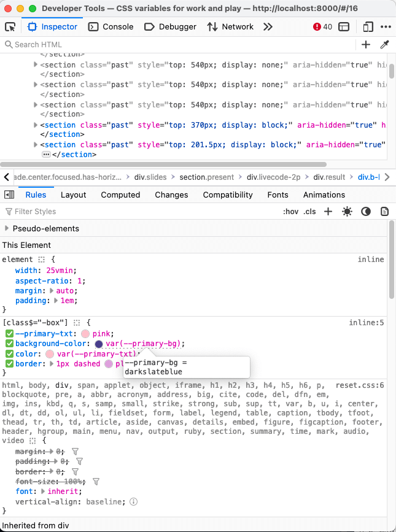This screenshot has width=396, height=532.
Task: Select the Layout panel tab
Action: [73, 195]
